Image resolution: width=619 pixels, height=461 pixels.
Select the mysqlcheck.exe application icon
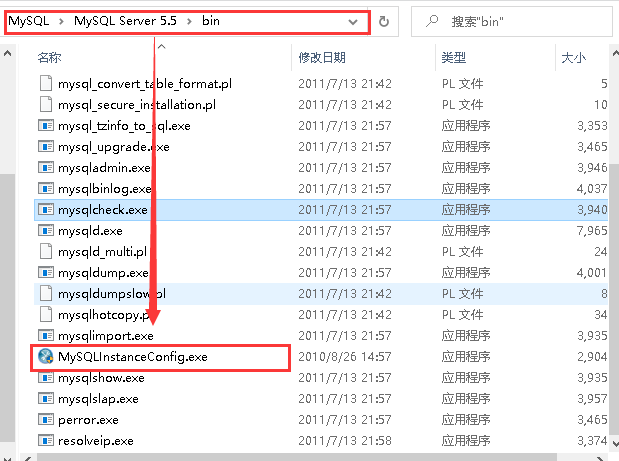tap(46, 209)
